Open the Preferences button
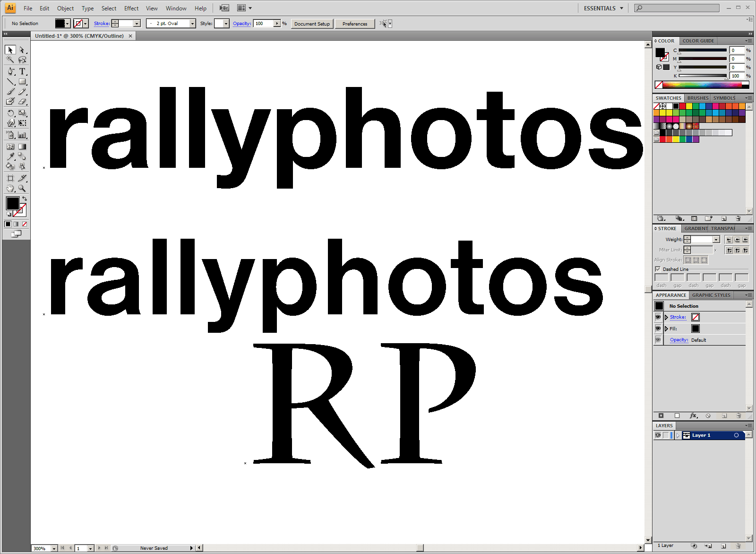 (x=354, y=24)
